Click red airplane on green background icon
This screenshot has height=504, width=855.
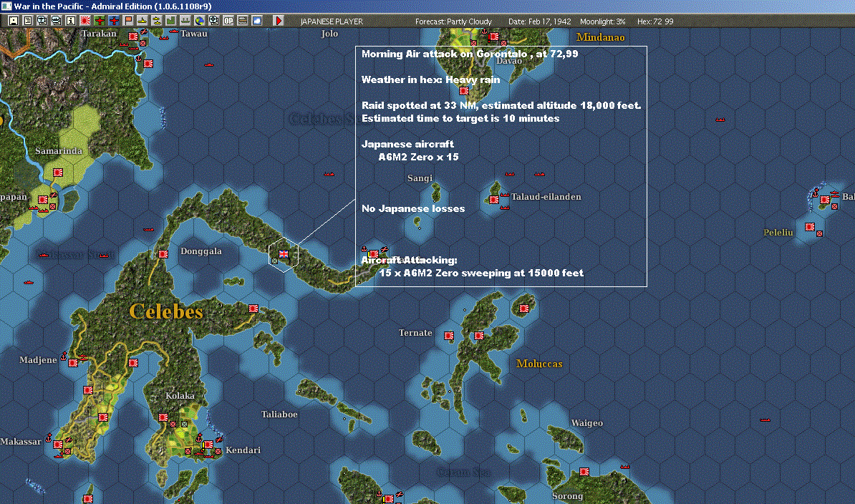[100, 21]
